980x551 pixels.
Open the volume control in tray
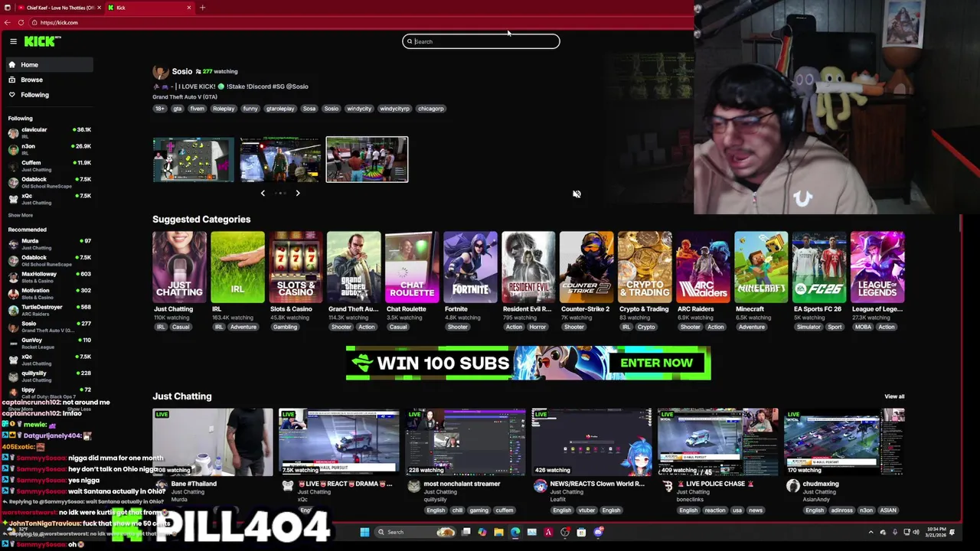click(916, 532)
